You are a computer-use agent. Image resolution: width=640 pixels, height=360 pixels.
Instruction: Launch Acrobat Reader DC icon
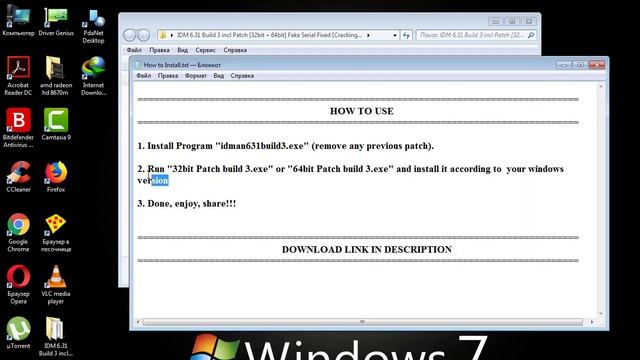[x=18, y=76]
